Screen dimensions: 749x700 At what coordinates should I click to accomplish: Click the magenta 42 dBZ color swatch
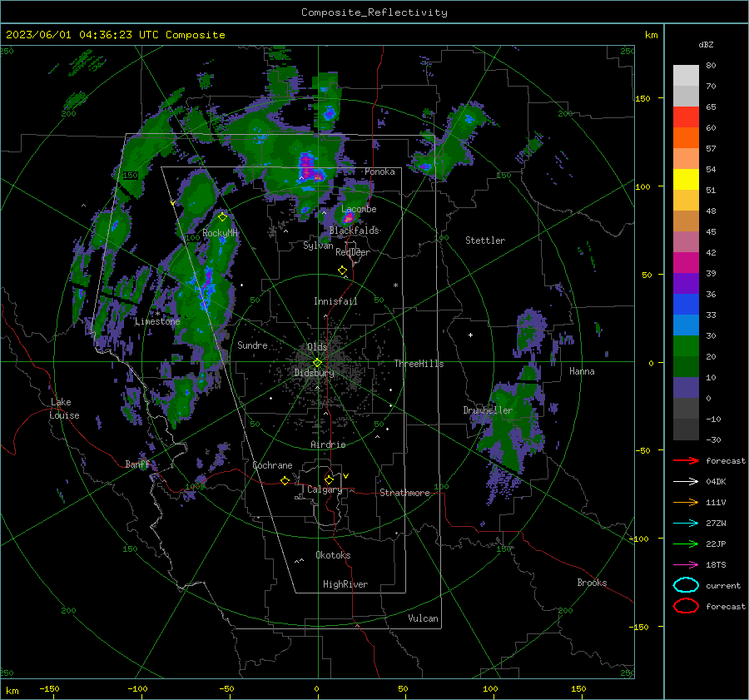(x=686, y=263)
